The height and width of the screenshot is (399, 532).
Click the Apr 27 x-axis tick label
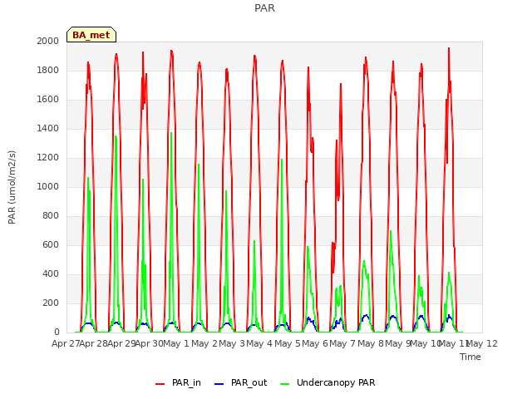click(x=66, y=343)
